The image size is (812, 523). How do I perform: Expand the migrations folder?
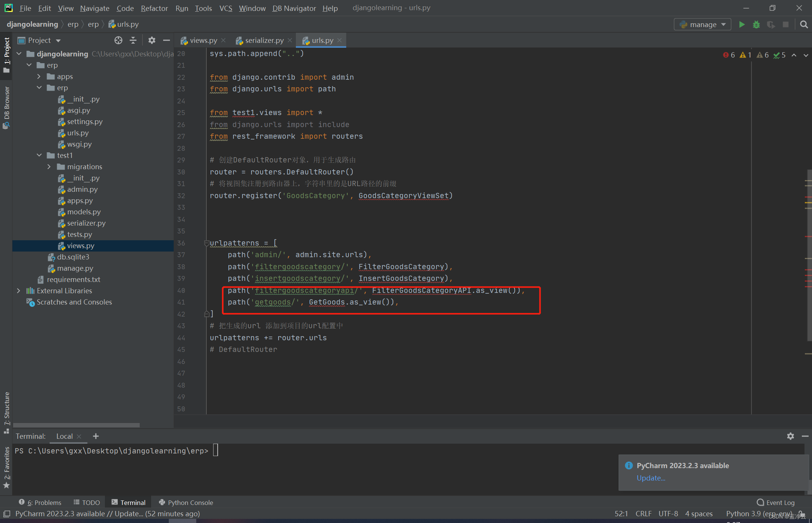point(49,167)
